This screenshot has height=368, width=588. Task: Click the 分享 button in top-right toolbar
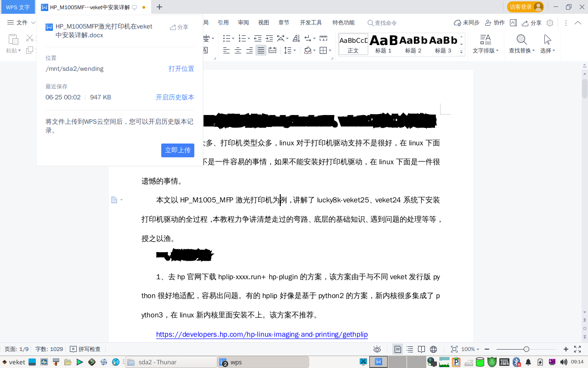click(531, 23)
